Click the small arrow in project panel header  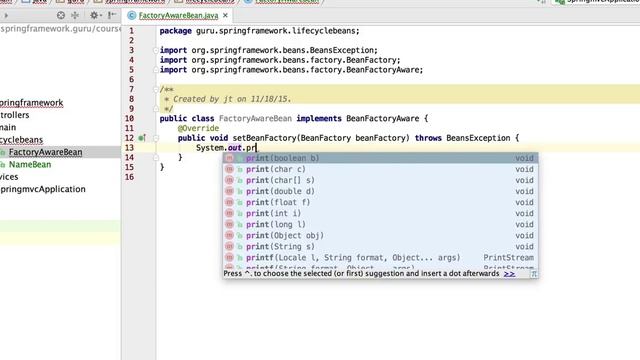6,16
